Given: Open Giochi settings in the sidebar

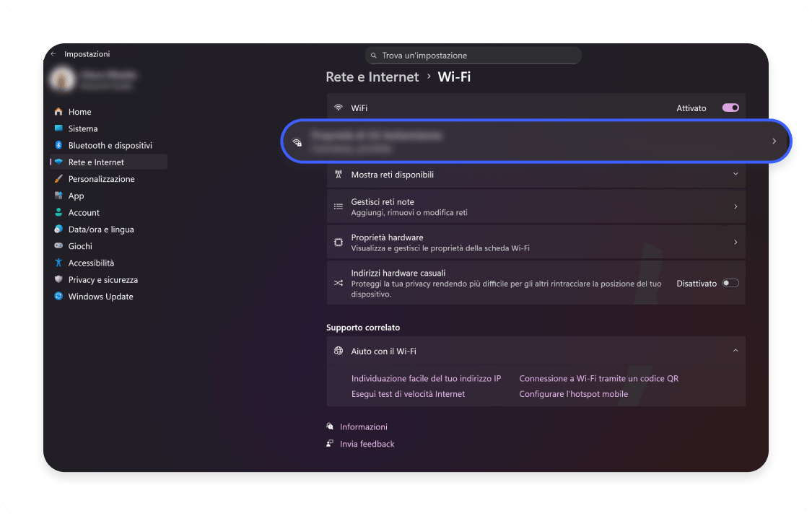Looking at the screenshot, I should coord(80,246).
